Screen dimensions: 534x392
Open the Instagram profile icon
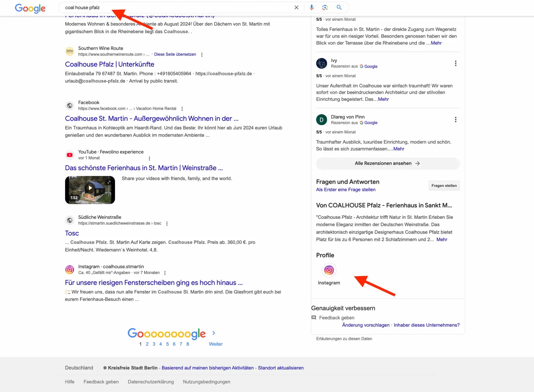point(329,270)
